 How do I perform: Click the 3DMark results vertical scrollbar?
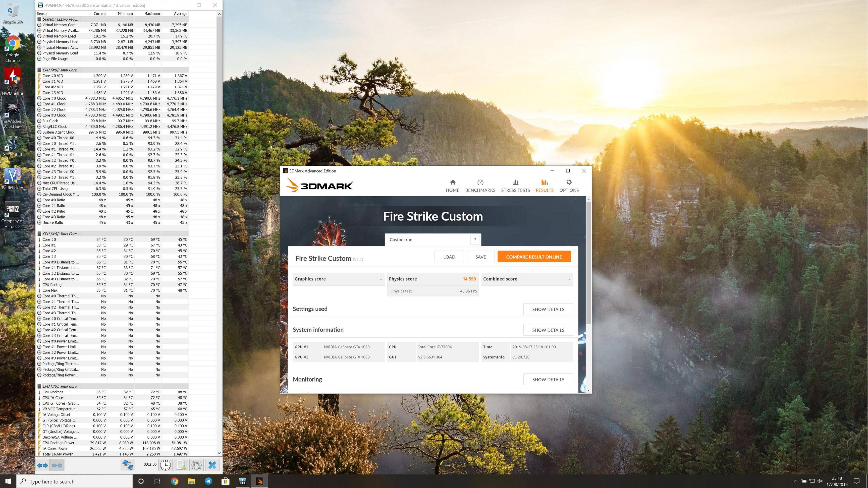click(x=588, y=263)
